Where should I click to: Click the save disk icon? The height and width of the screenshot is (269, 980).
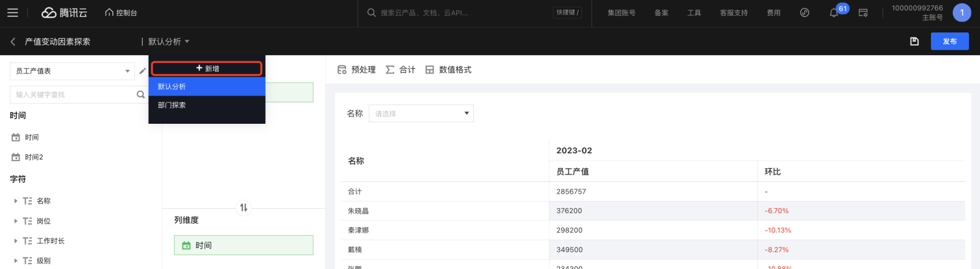(x=914, y=41)
